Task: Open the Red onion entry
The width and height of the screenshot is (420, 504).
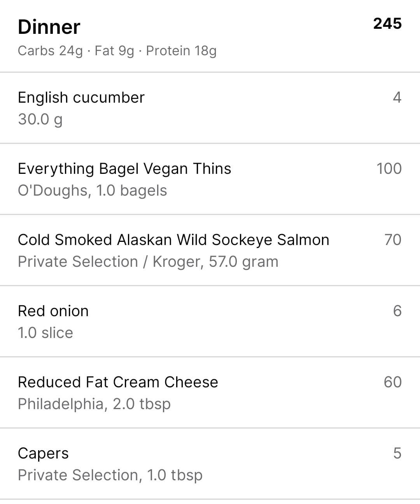Action: tap(53, 311)
